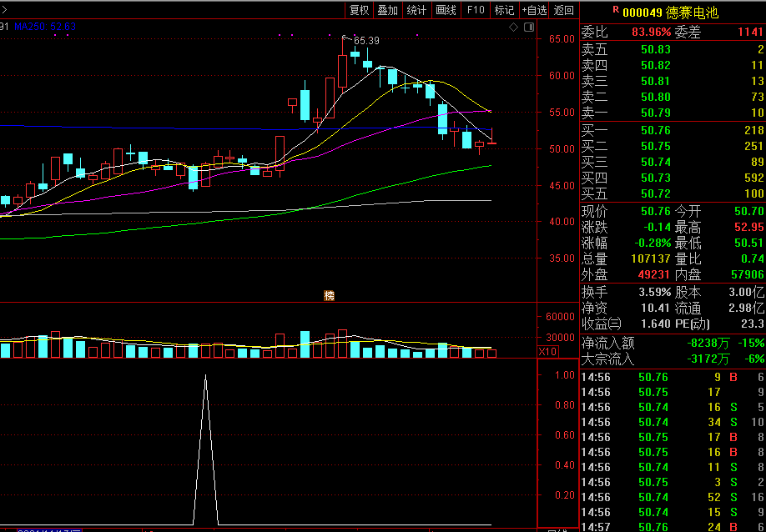Viewport: 766px width, 532px height.
Task: Select the 卖三 ask row at 50.81
Action: coord(673,81)
